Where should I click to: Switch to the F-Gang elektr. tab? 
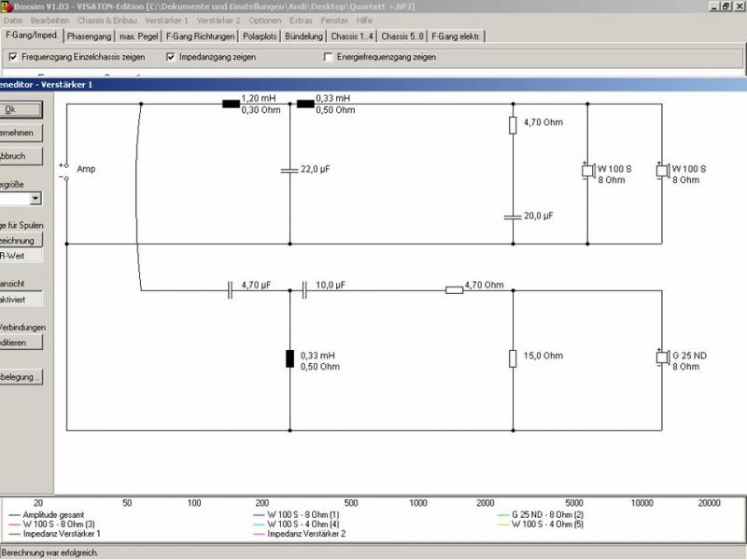(x=456, y=36)
